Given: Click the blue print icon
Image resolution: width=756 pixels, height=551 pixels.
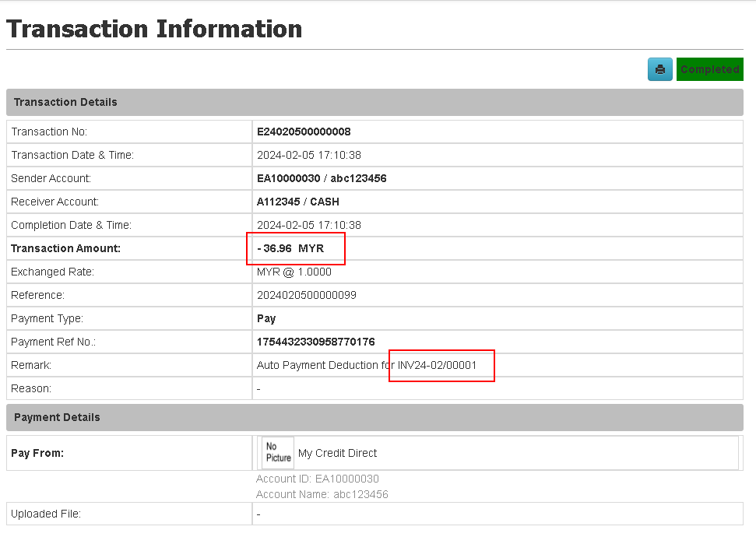Looking at the screenshot, I should (660, 69).
